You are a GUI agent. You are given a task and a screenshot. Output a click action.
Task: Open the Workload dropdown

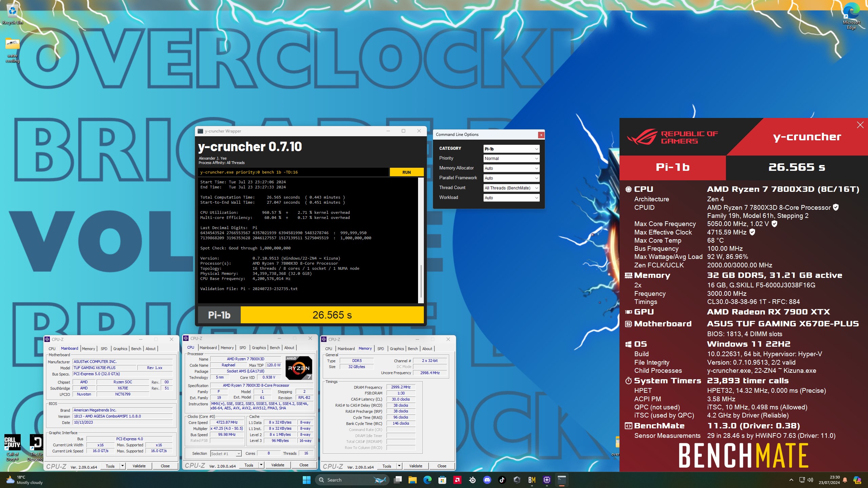[511, 198]
